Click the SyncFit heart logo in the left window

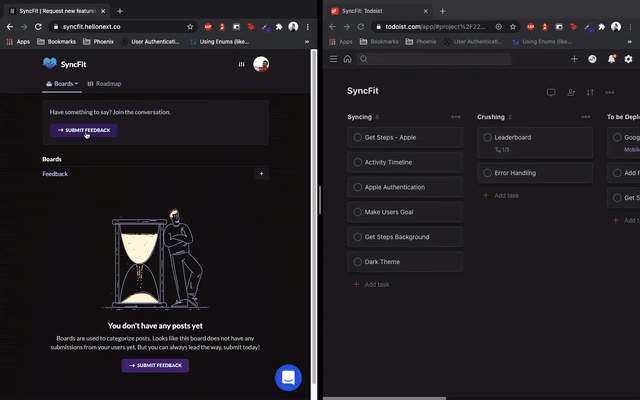click(x=50, y=64)
